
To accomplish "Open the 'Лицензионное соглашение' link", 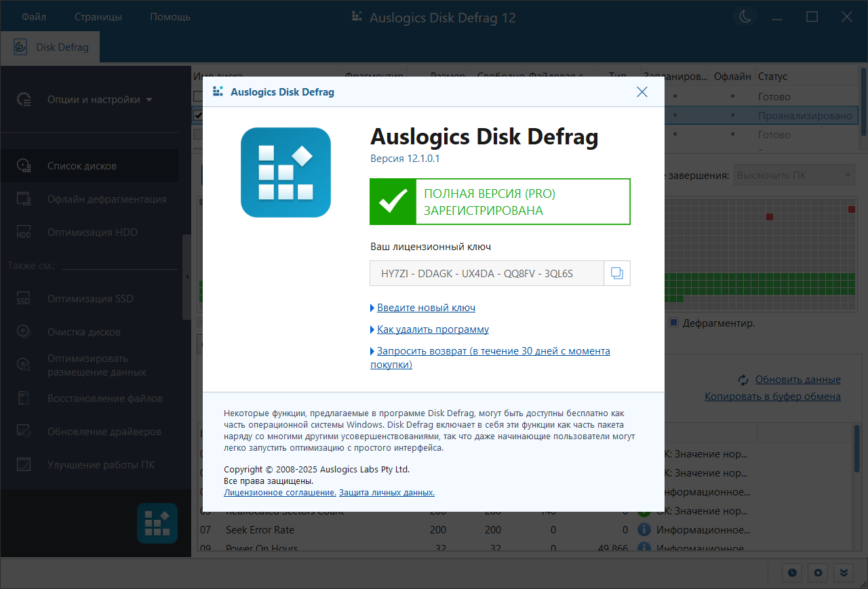I will [x=279, y=493].
